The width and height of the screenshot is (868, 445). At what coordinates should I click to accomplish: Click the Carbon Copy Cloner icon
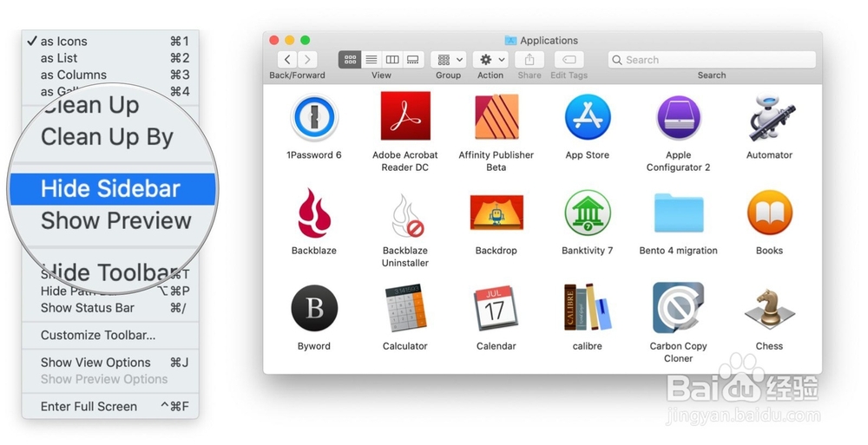point(679,307)
